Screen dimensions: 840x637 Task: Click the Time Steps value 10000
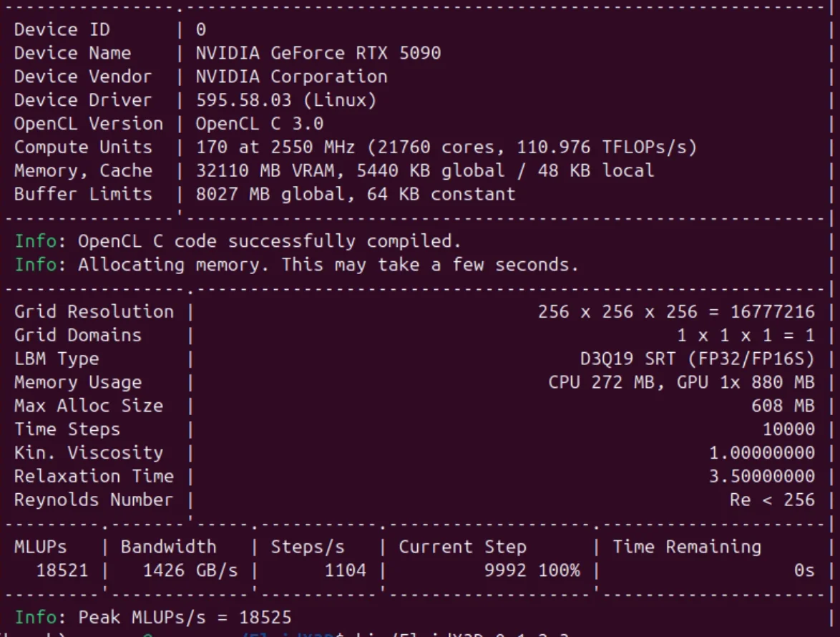pyautogui.click(x=788, y=429)
